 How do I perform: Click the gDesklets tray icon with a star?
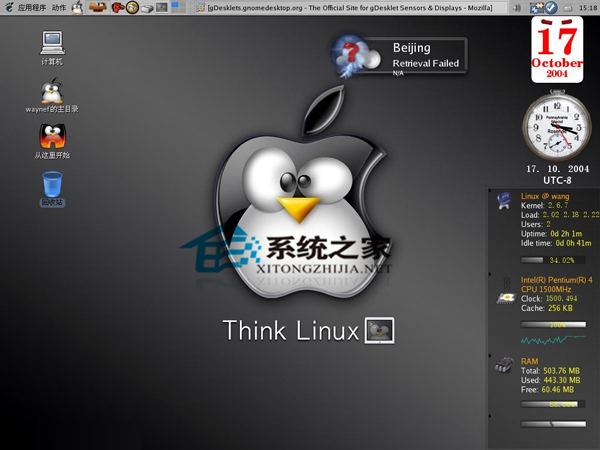[536, 7]
